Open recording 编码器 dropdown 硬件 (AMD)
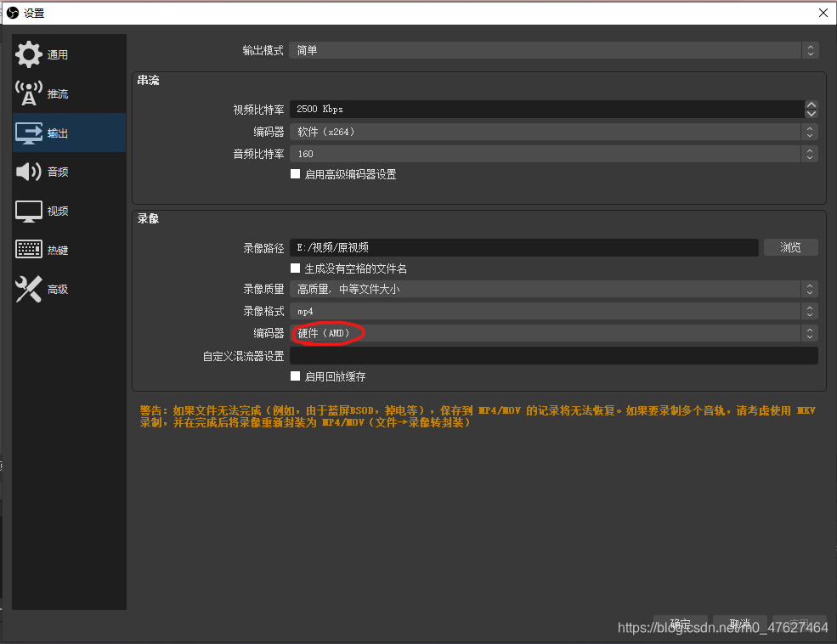Image resolution: width=837 pixels, height=644 pixels. pos(553,334)
